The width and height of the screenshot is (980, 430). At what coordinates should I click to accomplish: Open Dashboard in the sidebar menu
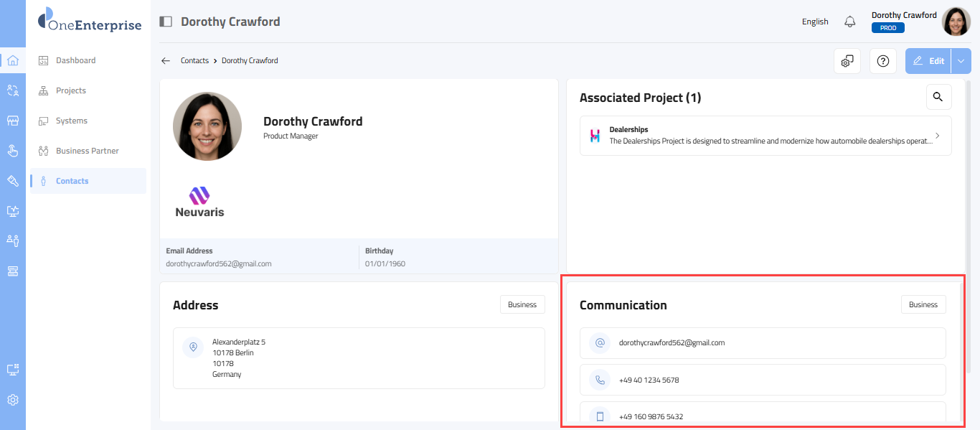[75, 60]
